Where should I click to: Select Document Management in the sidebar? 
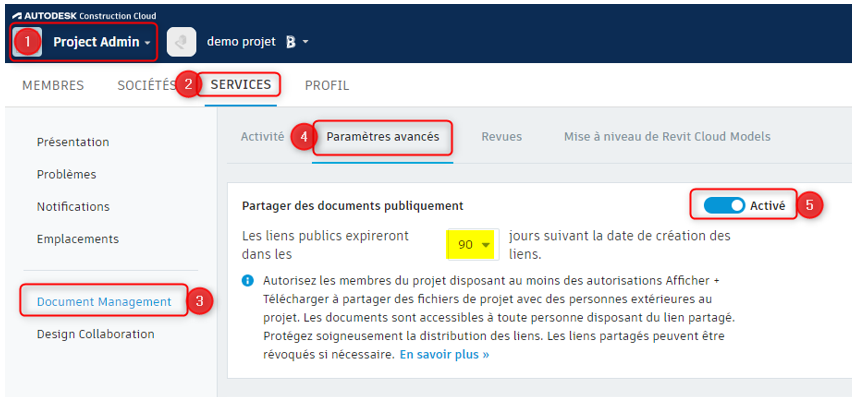pyautogui.click(x=104, y=301)
